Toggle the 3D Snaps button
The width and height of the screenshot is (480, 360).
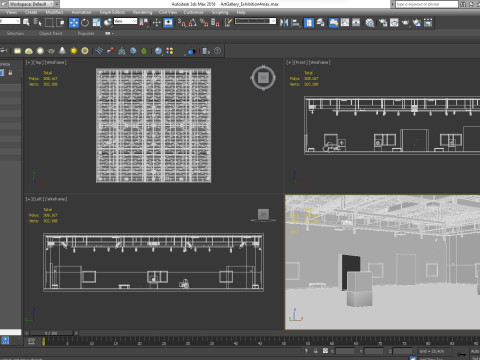click(x=182, y=22)
